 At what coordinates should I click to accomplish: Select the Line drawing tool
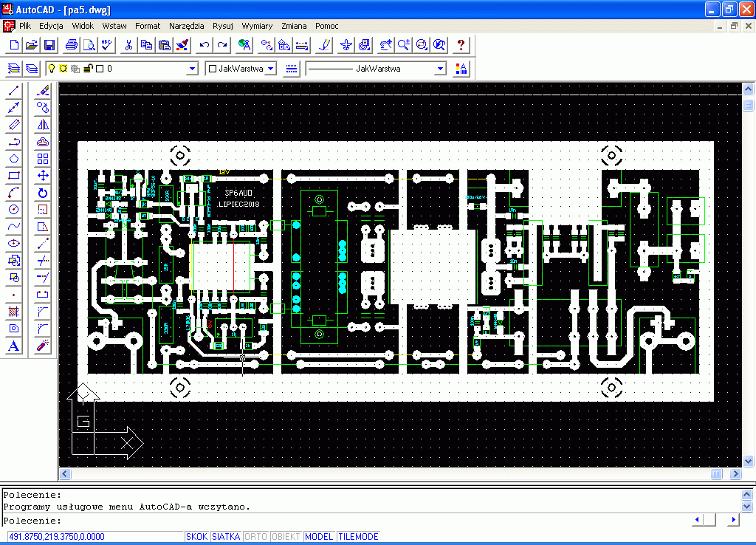13,91
